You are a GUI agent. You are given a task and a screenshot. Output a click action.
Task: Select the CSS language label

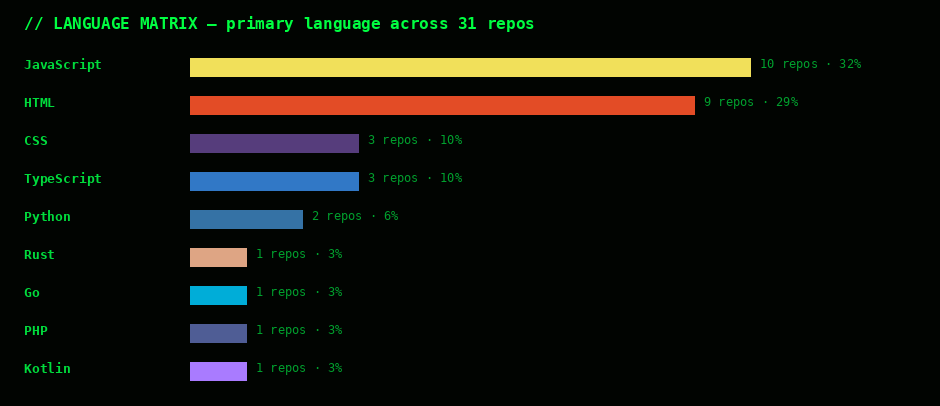point(35,141)
